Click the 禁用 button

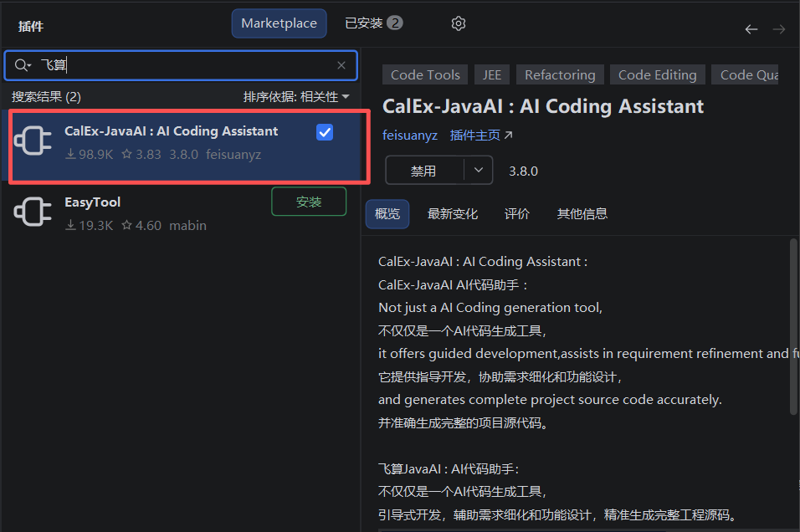click(x=424, y=171)
